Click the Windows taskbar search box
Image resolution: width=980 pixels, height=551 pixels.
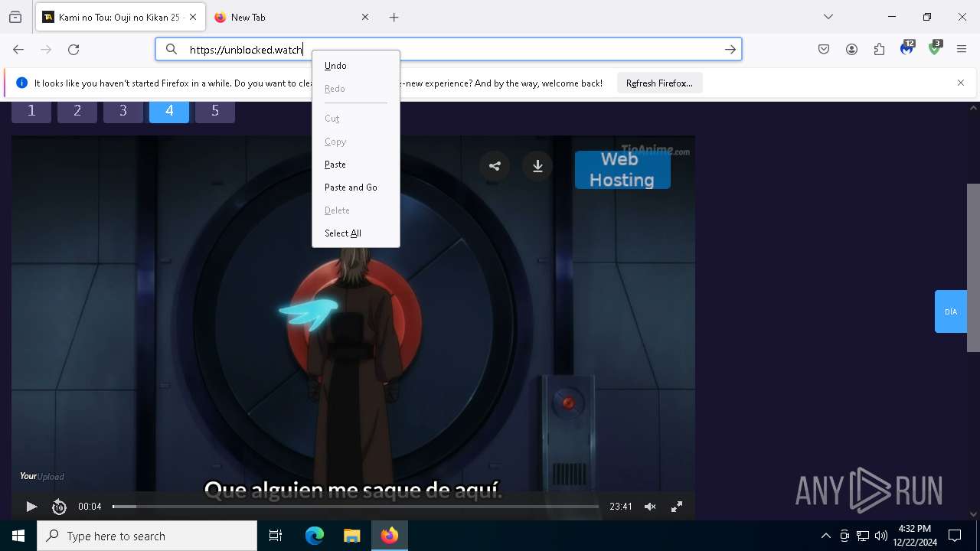147,536
